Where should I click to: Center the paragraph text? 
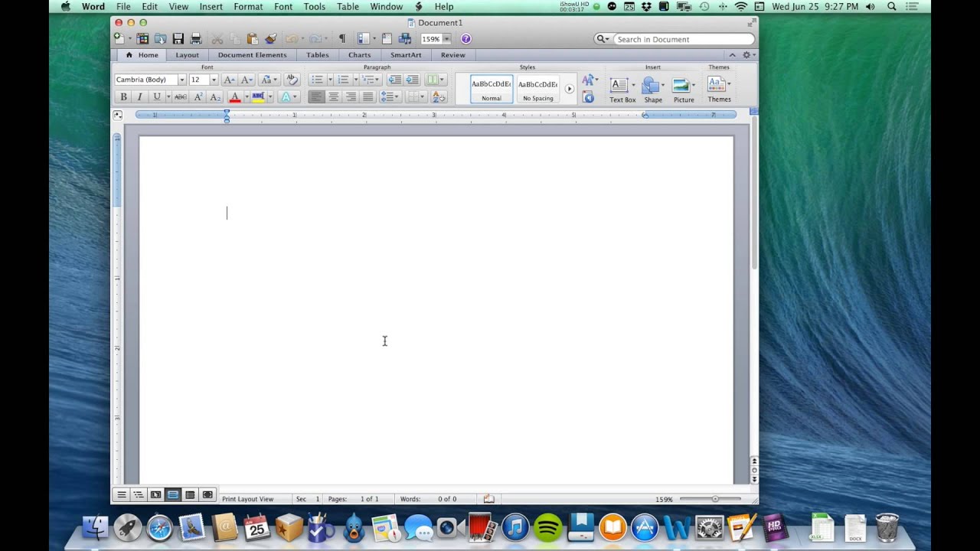pyautogui.click(x=334, y=96)
